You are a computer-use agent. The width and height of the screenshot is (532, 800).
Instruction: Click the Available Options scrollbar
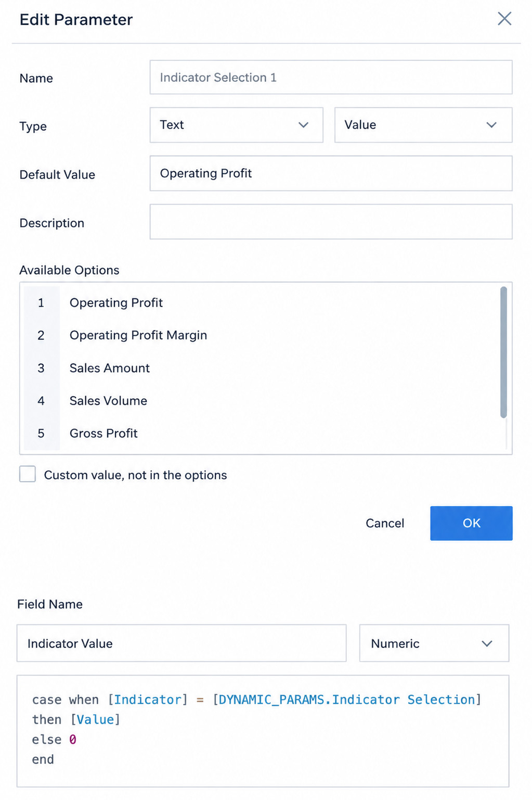coord(503,352)
